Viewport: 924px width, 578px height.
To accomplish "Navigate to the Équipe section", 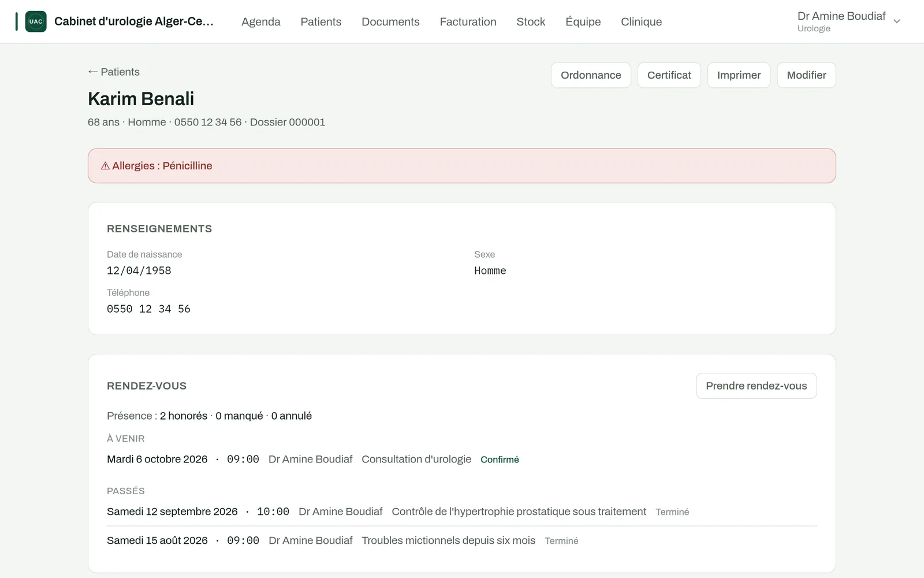I will [583, 21].
